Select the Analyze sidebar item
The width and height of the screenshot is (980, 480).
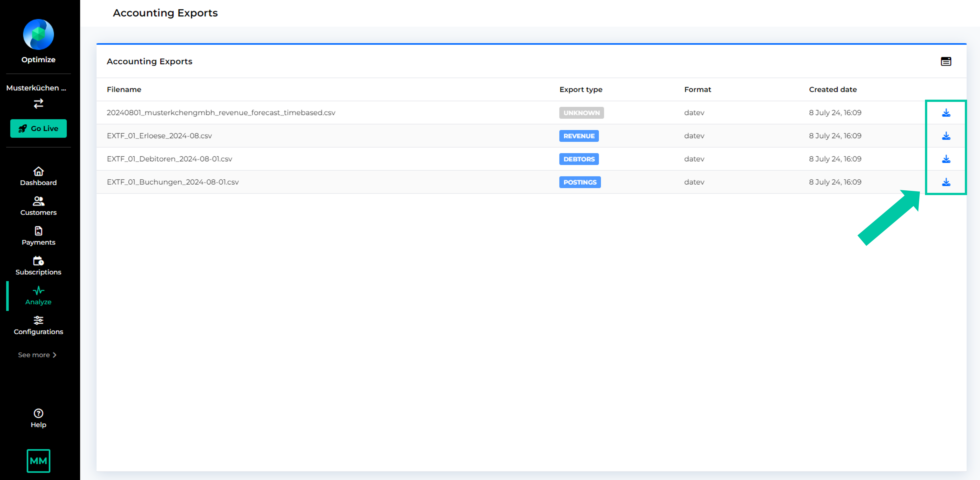pyautogui.click(x=39, y=296)
